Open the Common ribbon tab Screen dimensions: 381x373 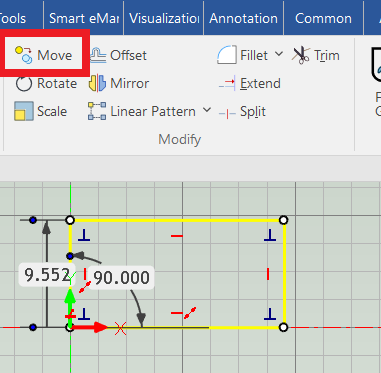coord(323,18)
